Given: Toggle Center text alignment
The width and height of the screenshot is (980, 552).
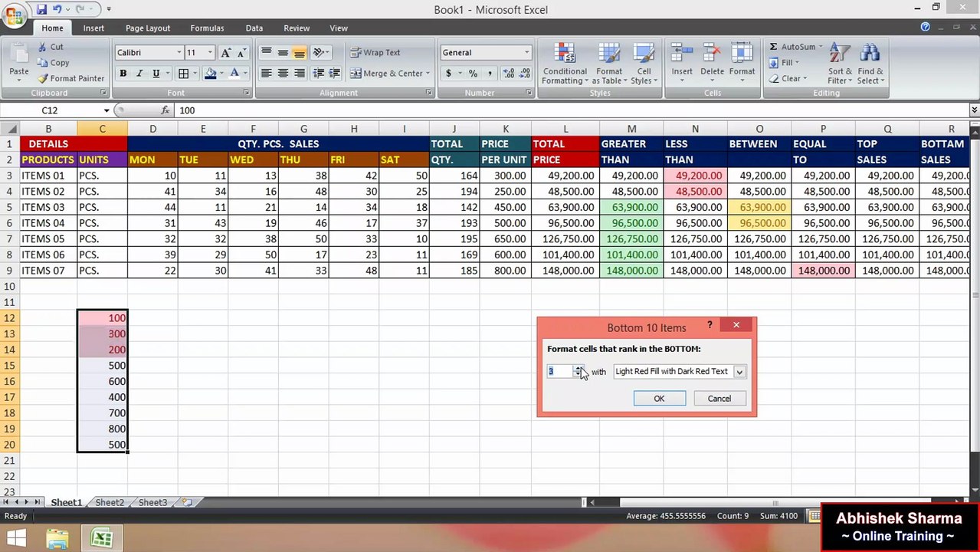Looking at the screenshot, I should pos(283,74).
